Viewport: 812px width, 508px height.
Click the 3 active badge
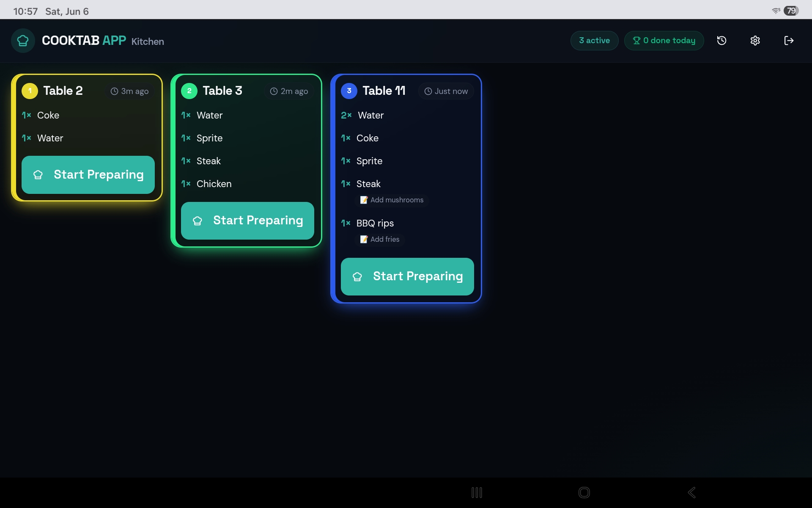click(594, 41)
